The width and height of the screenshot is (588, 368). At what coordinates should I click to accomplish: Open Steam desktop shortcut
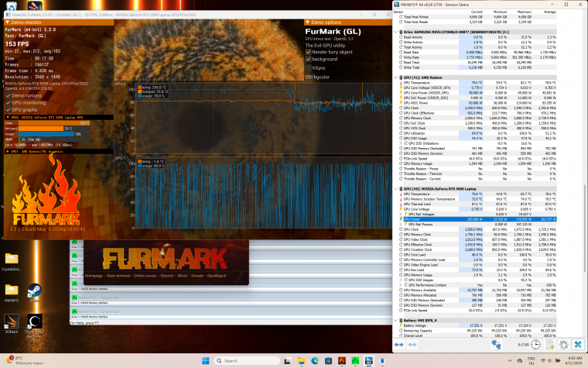pos(35,293)
